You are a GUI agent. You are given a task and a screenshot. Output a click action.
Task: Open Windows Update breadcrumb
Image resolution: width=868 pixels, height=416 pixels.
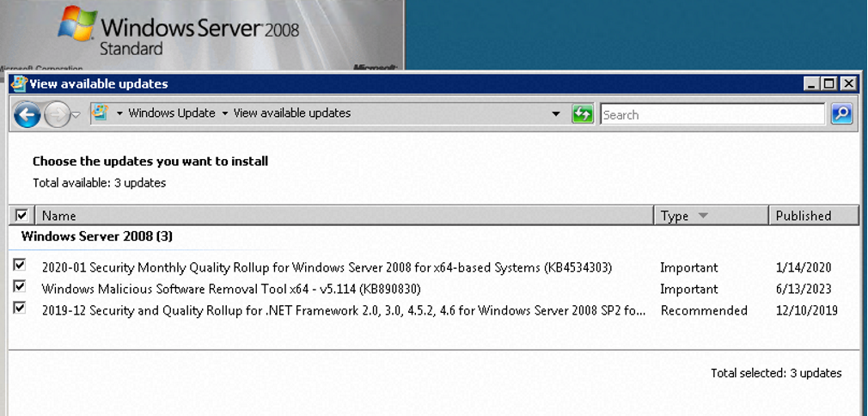pyautogui.click(x=172, y=113)
